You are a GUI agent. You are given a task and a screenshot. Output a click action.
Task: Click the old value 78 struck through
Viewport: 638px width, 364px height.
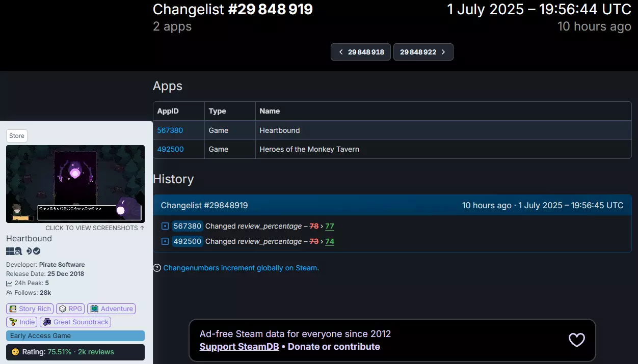coord(314,226)
